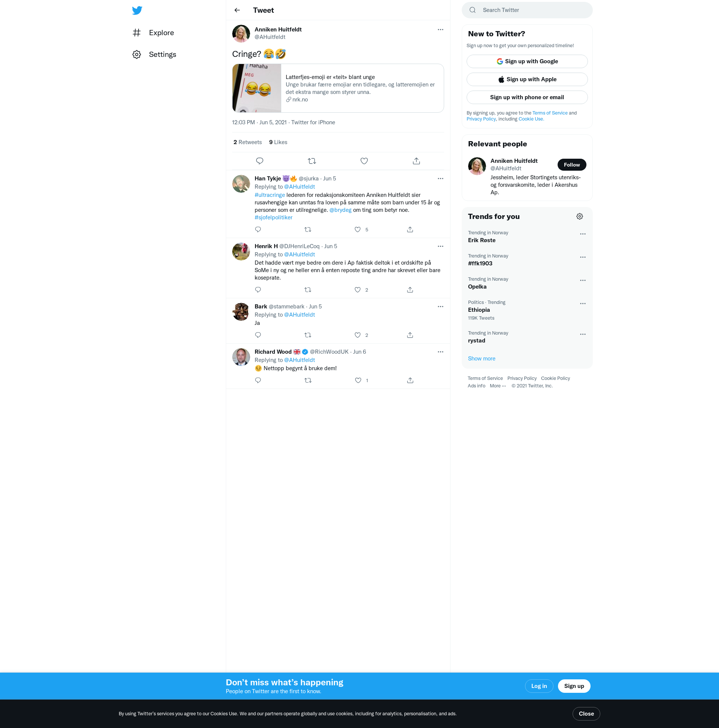
Task: Retweet the main Cringe tweet
Action: click(x=312, y=161)
